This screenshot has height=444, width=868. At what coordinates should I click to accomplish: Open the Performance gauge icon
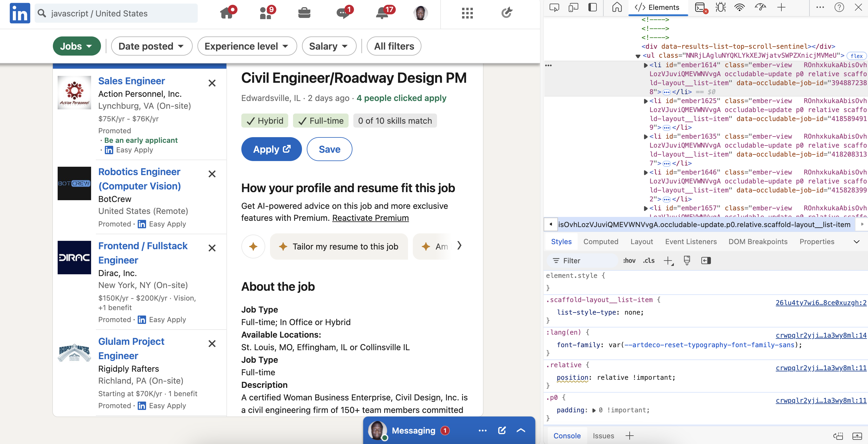click(x=760, y=7)
